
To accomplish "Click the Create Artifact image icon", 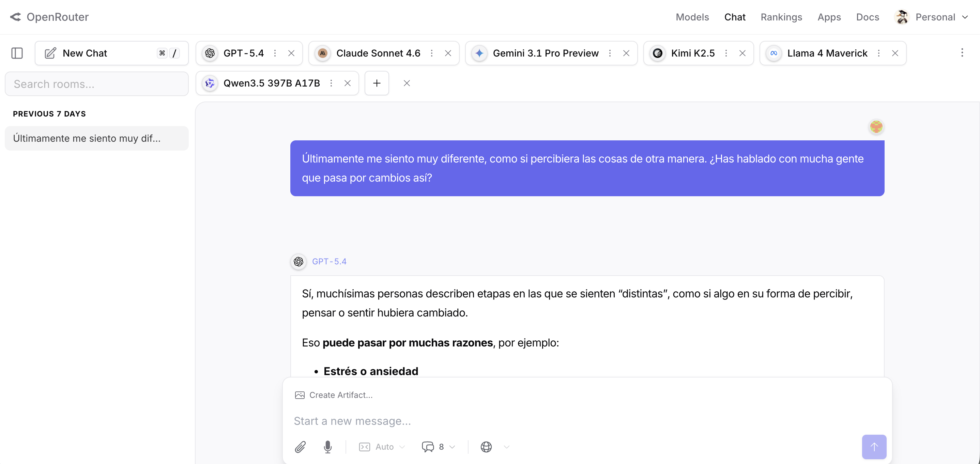I will click(x=300, y=395).
